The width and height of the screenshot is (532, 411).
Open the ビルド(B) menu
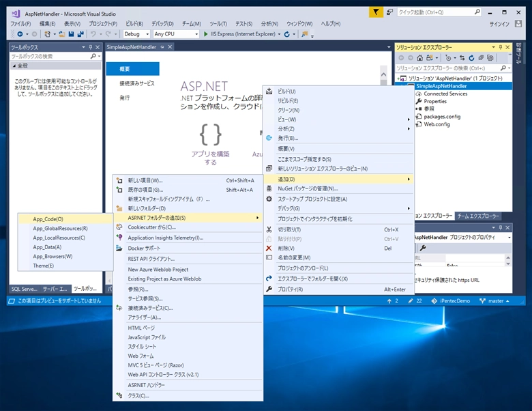click(134, 24)
